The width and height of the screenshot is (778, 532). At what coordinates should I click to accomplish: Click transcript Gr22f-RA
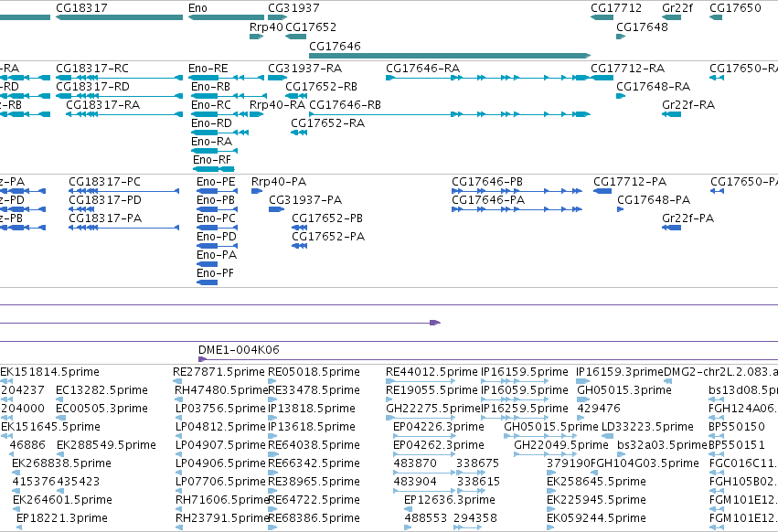688,105
